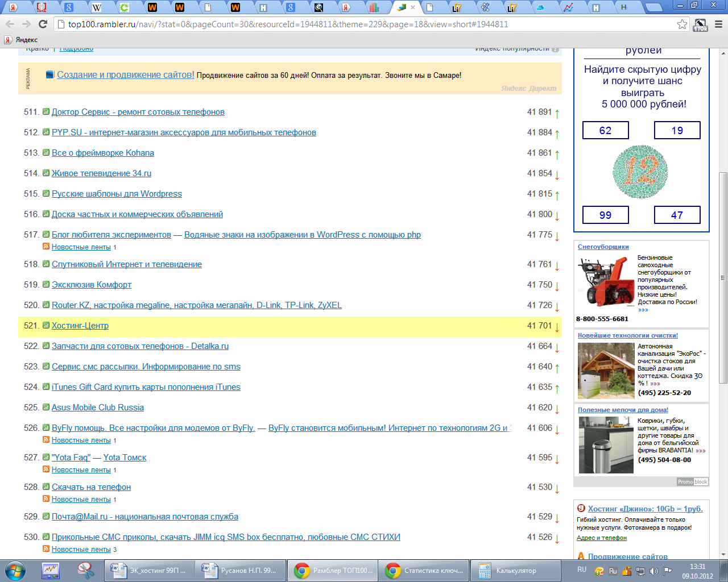This screenshot has height=582, width=728.
Task: Open ByFly помощь настройки модемов link
Action: pos(153,428)
